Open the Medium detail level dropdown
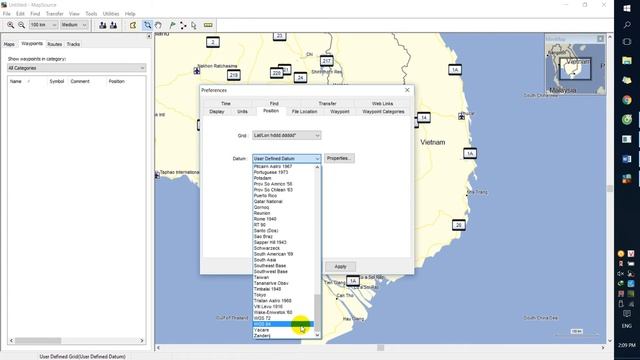This screenshot has height=360, width=640. pyautogui.click(x=74, y=25)
